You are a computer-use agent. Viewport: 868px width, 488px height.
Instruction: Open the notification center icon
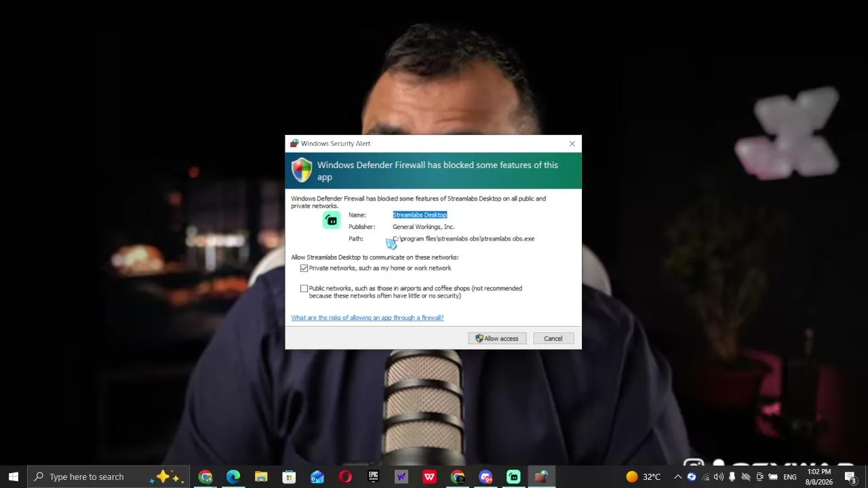850,476
